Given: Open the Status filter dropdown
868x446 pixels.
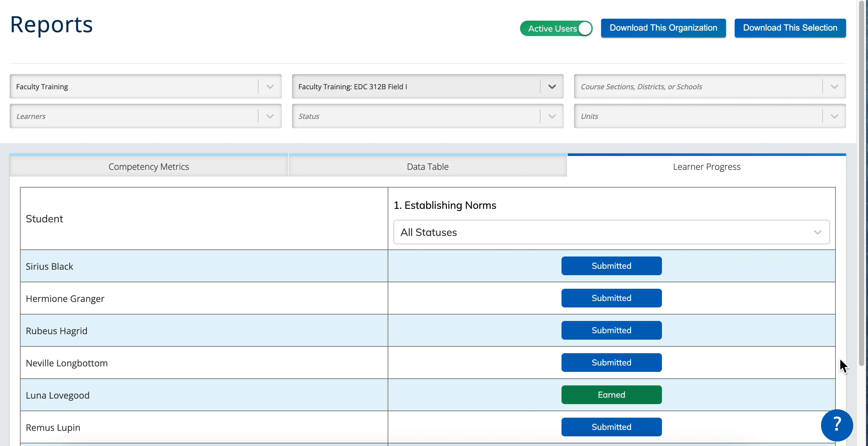Looking at the screenshot, I should pos(428,116).
